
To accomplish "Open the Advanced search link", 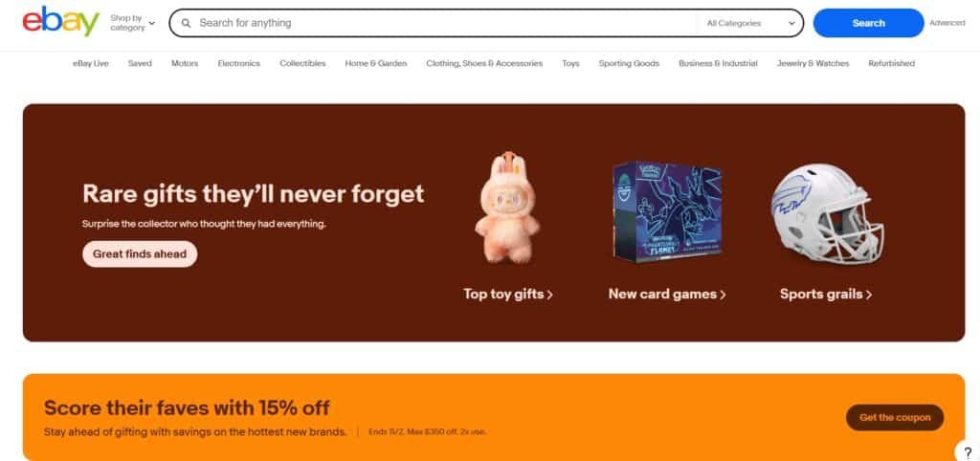I will (947, 23).
